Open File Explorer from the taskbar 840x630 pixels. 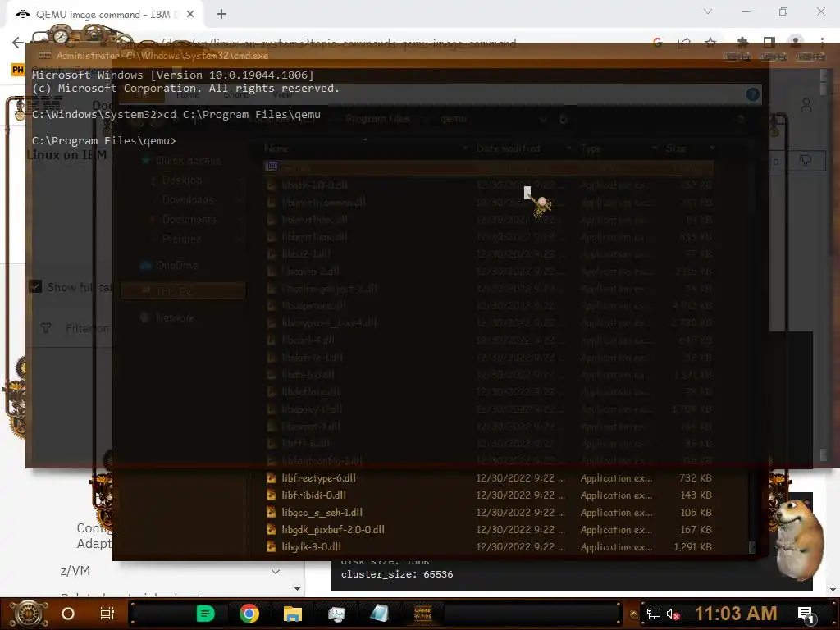pos(293,614)
